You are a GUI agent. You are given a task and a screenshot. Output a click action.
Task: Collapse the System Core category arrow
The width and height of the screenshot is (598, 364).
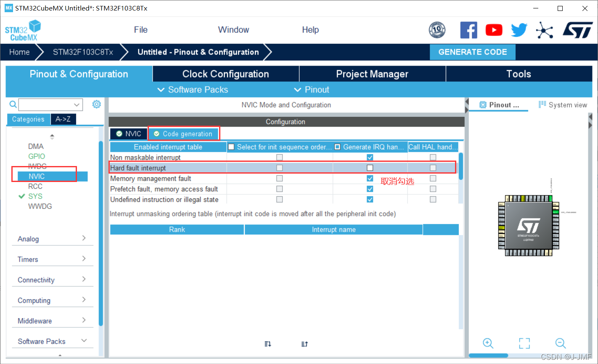coord(52,137)
